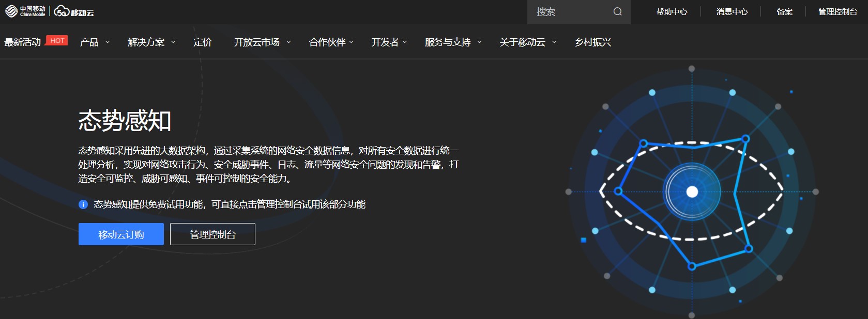Expand the chevron beside 关于移动云

click(554, 42)
